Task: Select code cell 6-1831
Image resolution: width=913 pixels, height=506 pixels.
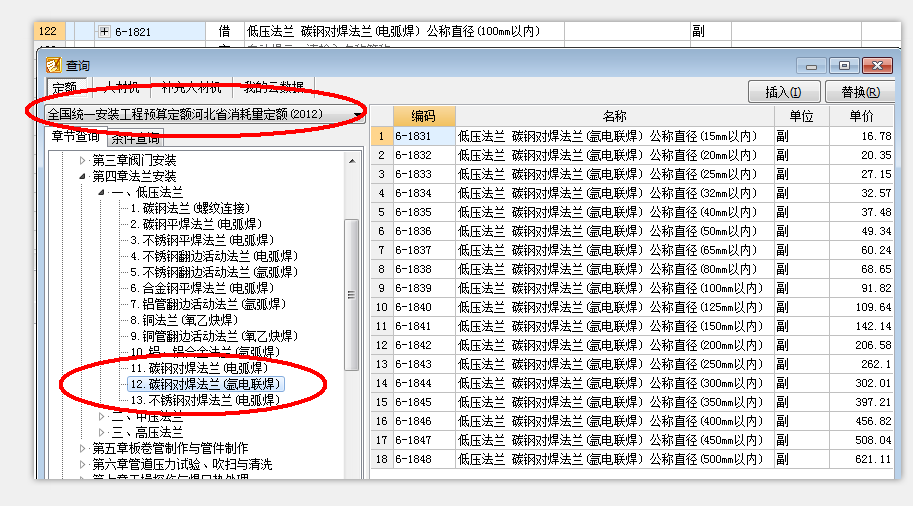Action: 424,136
